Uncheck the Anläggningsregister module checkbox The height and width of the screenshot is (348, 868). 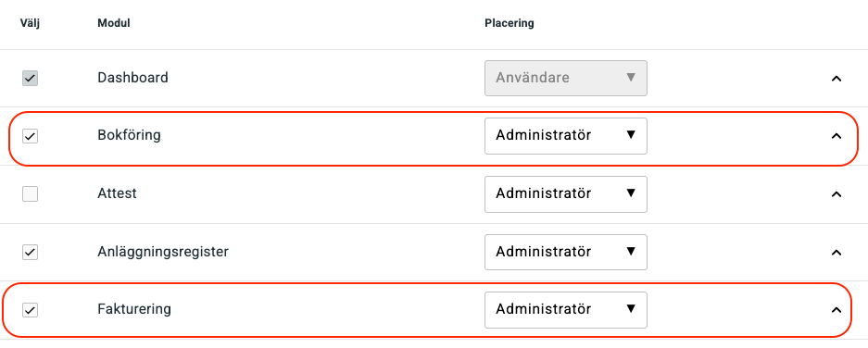pos(30,253)
